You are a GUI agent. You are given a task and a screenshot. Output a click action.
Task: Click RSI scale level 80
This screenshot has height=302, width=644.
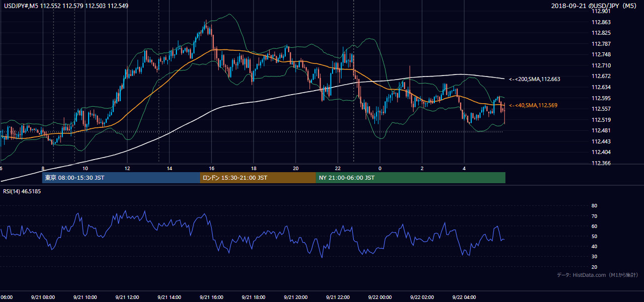(x=594, y=206)
